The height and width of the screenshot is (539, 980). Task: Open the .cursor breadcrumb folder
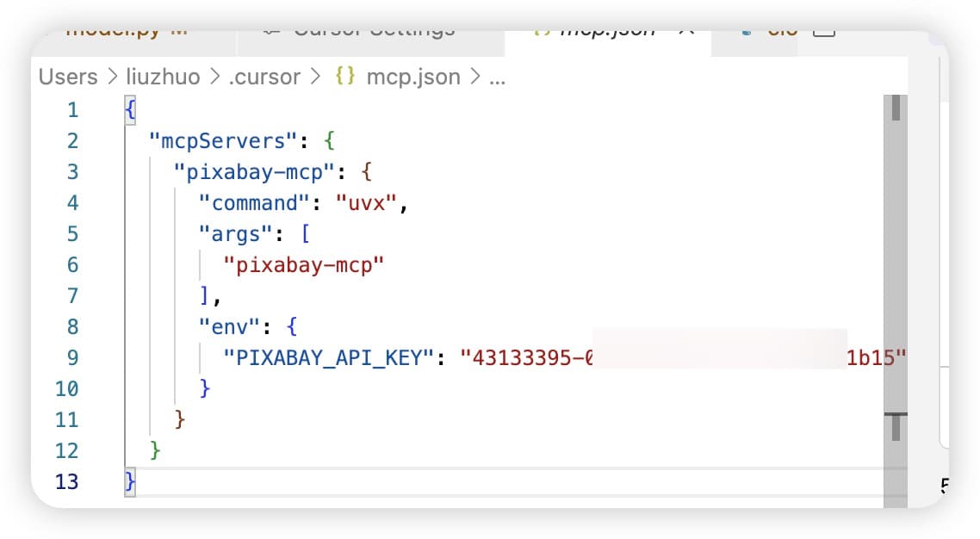click(264, 77)
